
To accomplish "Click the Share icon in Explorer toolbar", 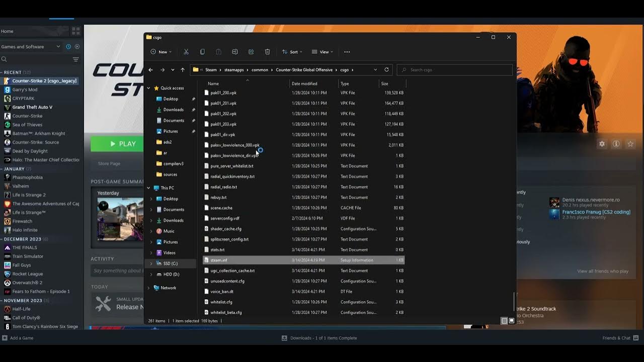I will coord(251,52).
